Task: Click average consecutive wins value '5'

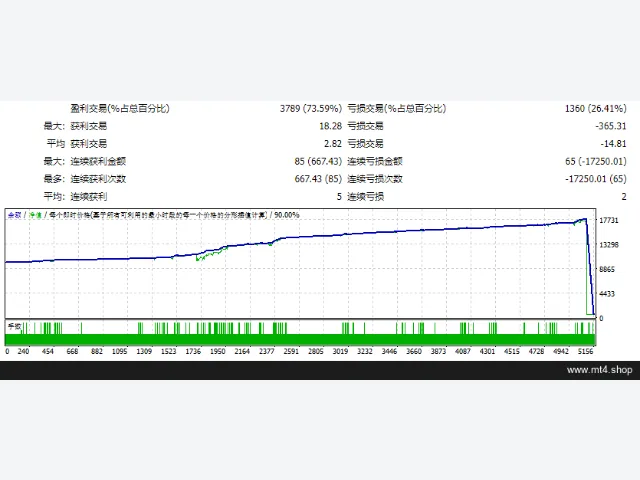Action: pyautogui.click(x=339, y=197)
